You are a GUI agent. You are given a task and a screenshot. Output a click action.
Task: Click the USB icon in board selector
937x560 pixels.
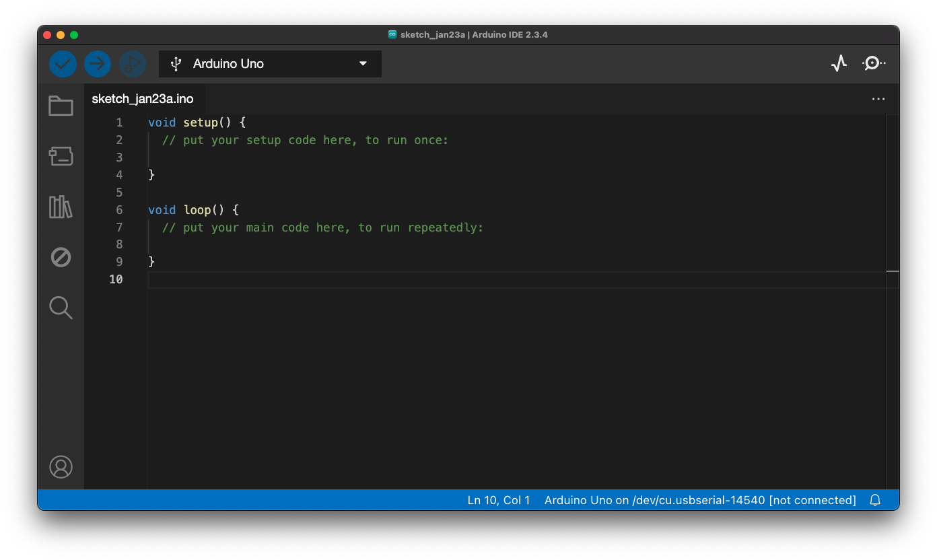[176, 64]
